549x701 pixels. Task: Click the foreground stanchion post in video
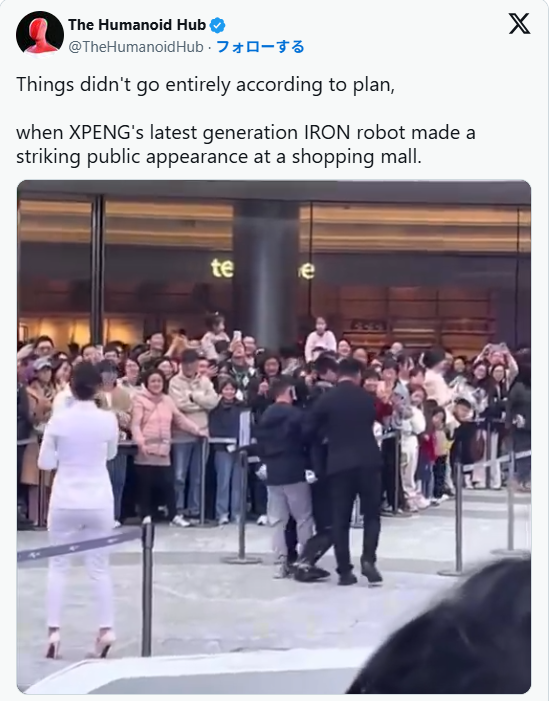(147, 588)
